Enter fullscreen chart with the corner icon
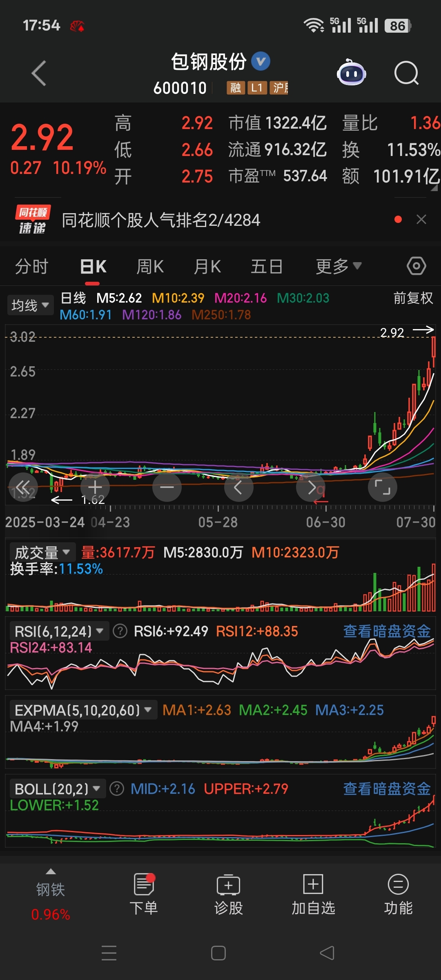Screen dimensions: 441x980 [x=383, y=487]
